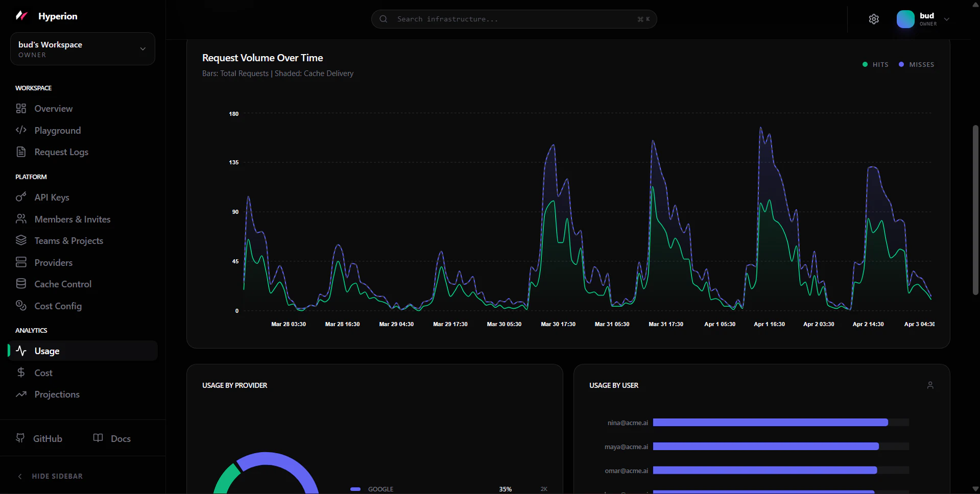Click the GOOGLE provider usage bar

pos(381,489)
